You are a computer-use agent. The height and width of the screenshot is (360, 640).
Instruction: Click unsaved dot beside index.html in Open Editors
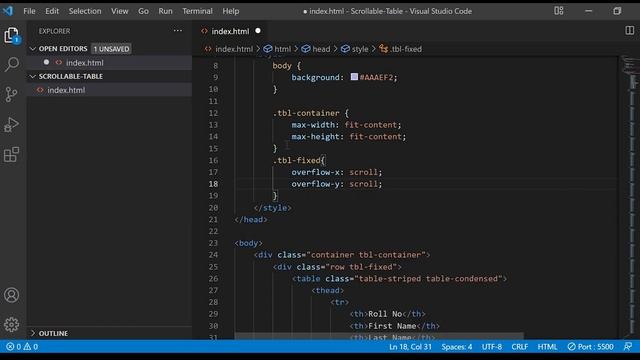tap(46, 62)
